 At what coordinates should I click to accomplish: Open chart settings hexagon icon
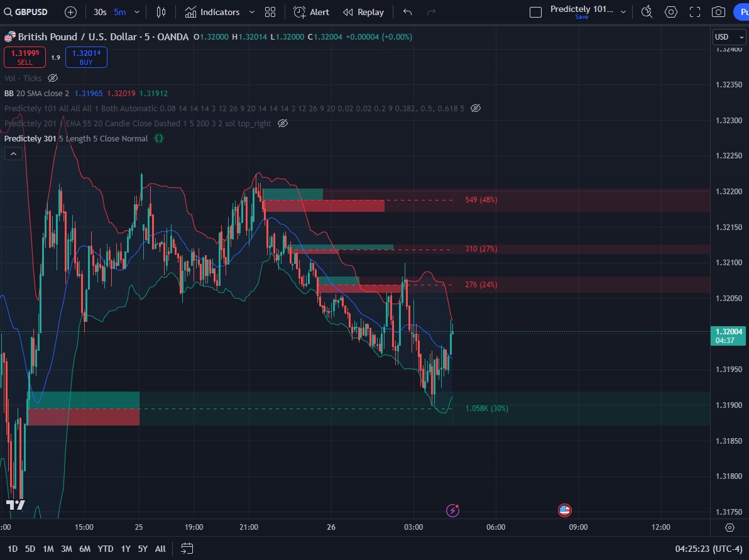[x=671, y=12]
